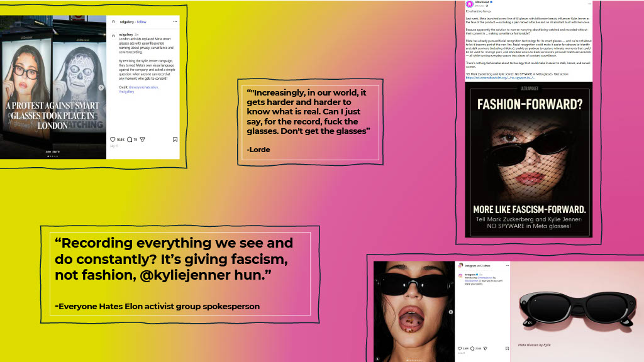The image size is (644, 362).
Task: Open collaborator avatar beside 'instagram and 2 others'
Action: pos(460,266)
